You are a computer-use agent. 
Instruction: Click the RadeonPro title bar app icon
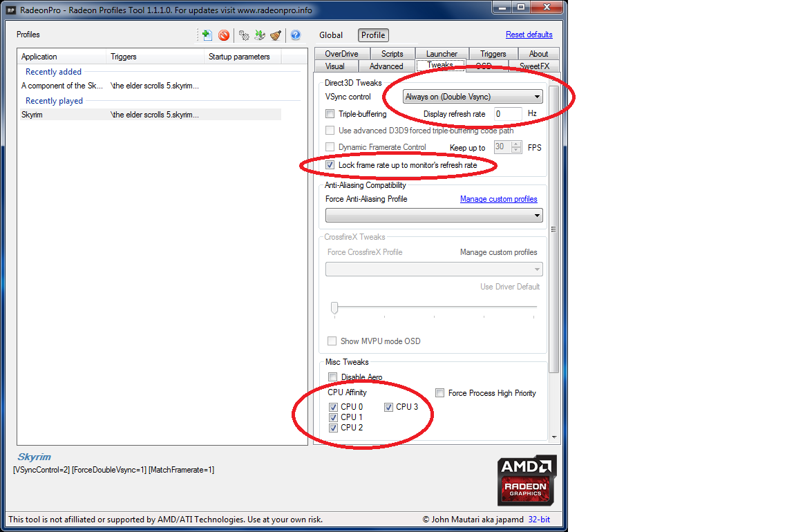(x=11, y=10)
